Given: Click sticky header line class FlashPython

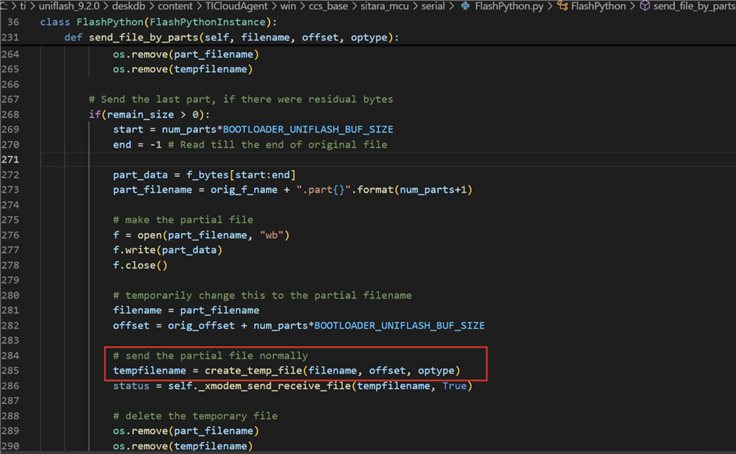Looking at the screenshot, I should [x=159, y=22].
